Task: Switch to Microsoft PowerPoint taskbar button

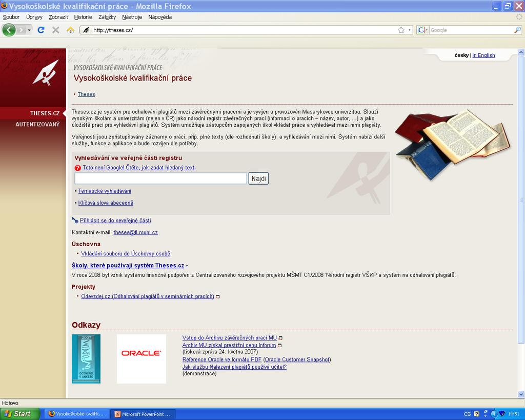Action: 143,414
